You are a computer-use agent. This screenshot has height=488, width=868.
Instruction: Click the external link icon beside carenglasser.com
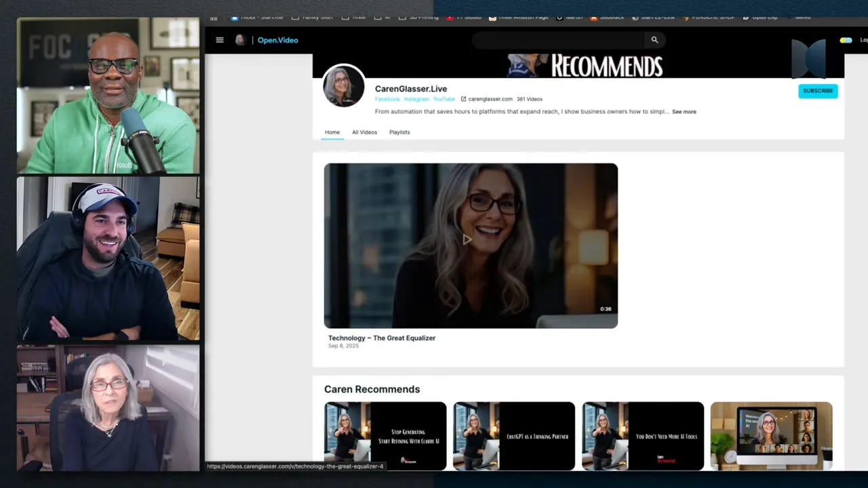tap(463, 98)
